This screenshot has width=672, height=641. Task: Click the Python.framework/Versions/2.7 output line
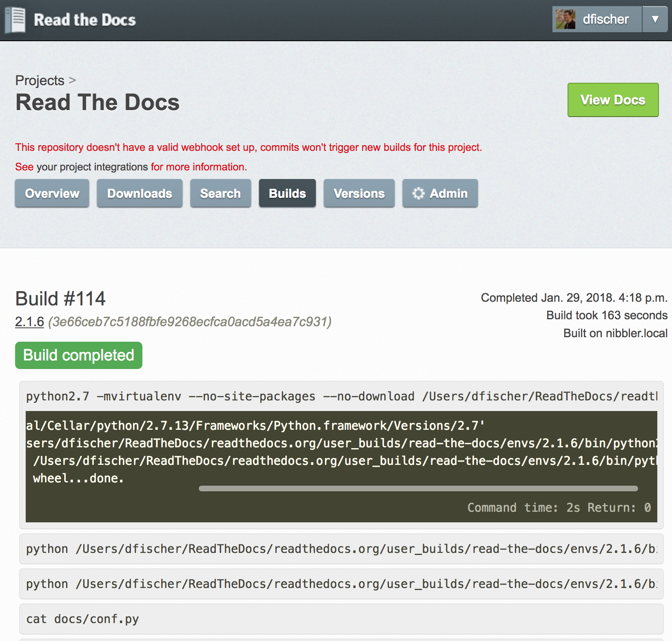tap(255, 426)
